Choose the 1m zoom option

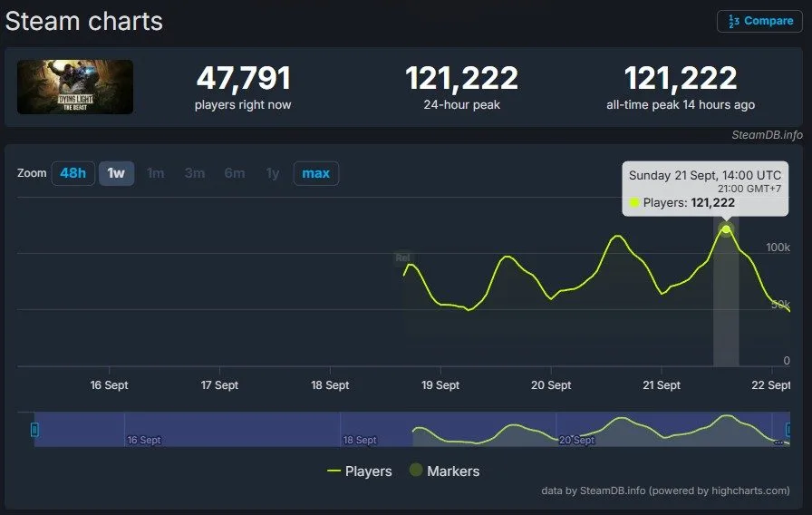point(156,172)
